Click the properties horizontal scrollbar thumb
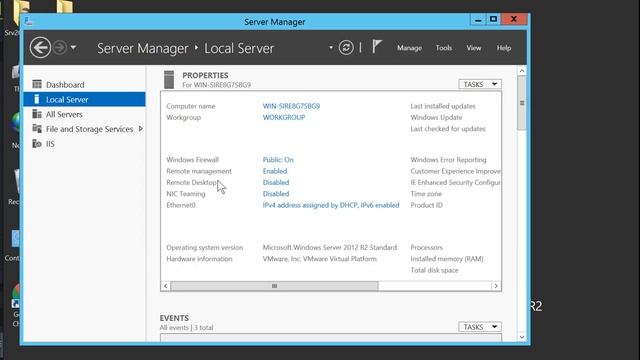The width and height of the screenshot is (640, 360). tap(274, 286)
